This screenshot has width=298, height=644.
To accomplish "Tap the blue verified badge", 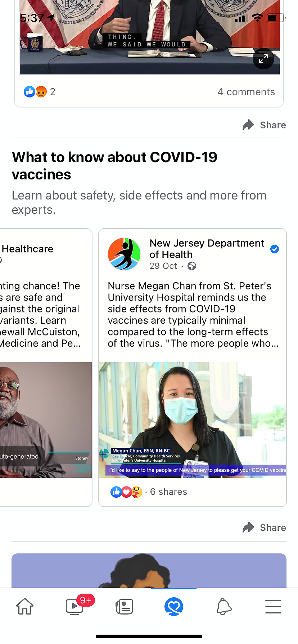I will tap(275, 249).
